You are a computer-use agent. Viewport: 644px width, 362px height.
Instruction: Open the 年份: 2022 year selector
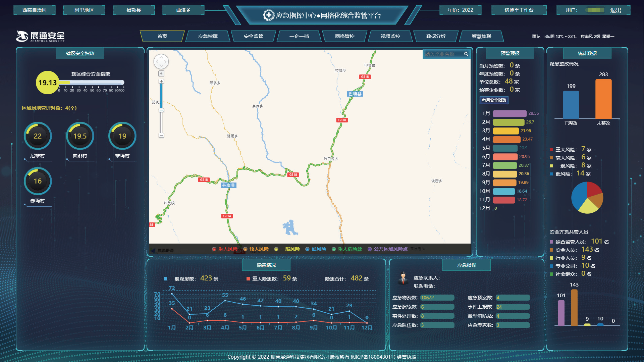point(461,10)
